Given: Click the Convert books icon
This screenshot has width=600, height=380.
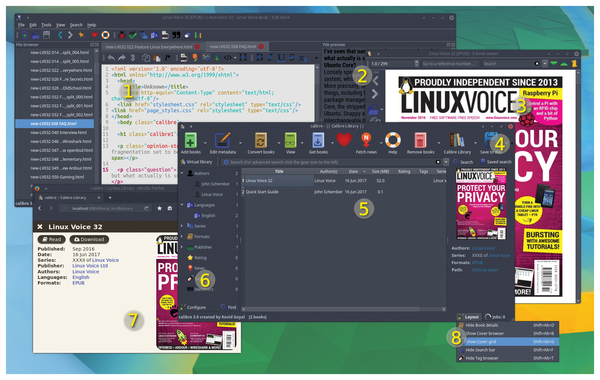Looking at the screenshot, I should (x=261, y=140).
